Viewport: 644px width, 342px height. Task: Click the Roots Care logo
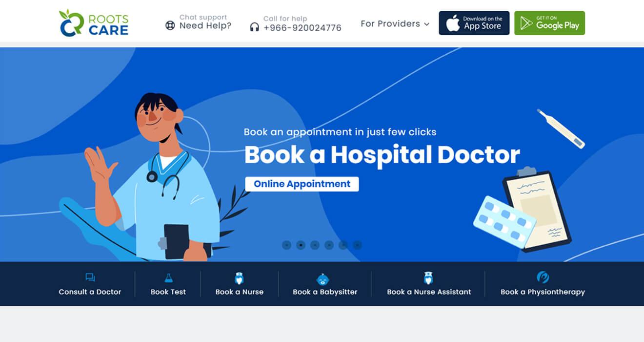tap(94, 23)
